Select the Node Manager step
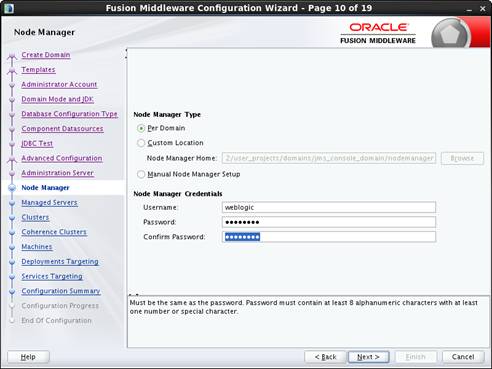Viewport: 492px width, 369px height. [45, 188]
